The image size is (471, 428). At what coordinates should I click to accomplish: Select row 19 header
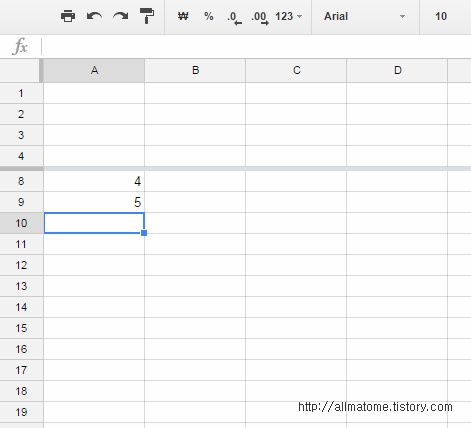21,412
